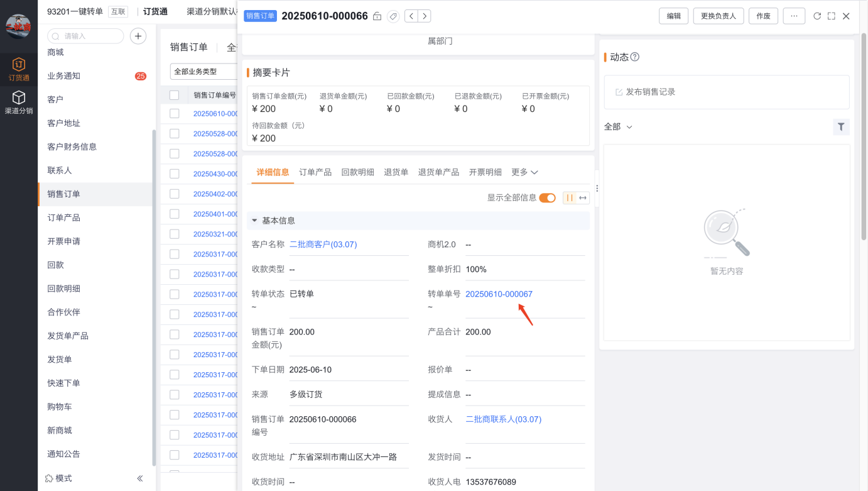Click the plus button beside the sidebar search

click(x=138, y=36)
